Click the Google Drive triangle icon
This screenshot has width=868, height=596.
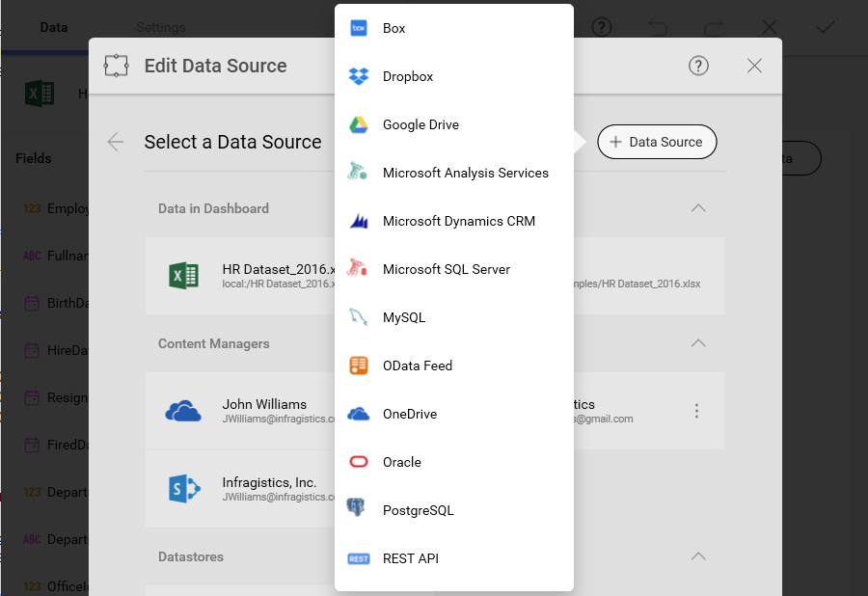[x=359, y=124]
